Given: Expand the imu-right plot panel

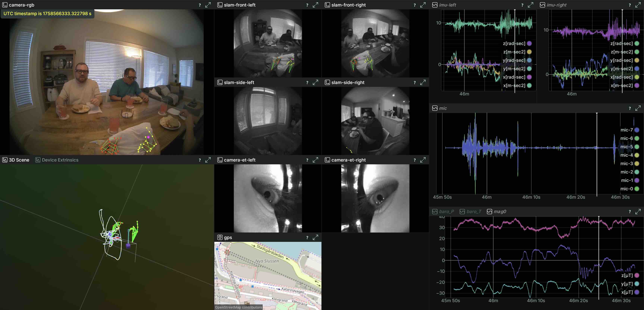Looking at the screenshot, I should [x=638, y=5].
